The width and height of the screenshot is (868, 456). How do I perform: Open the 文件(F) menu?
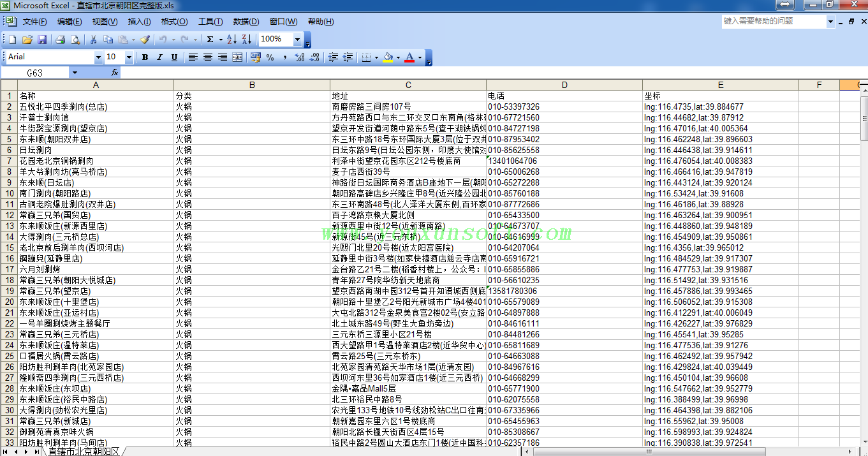(35, 22)
